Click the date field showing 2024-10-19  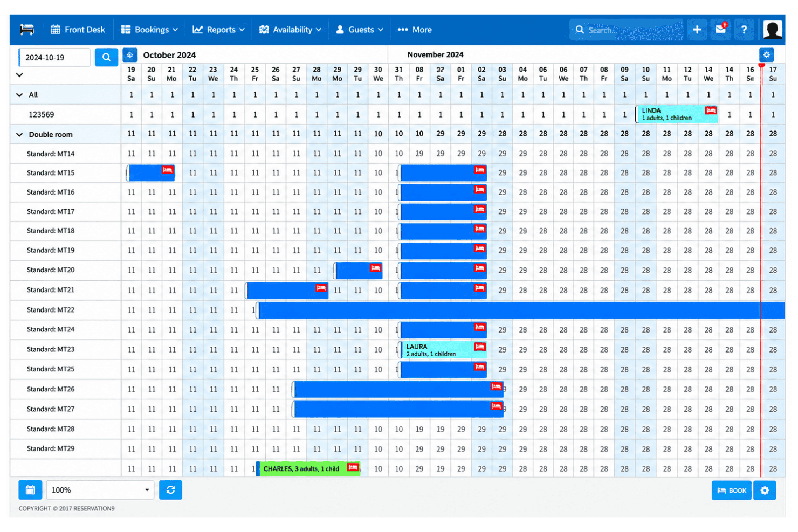coord(54,57)
